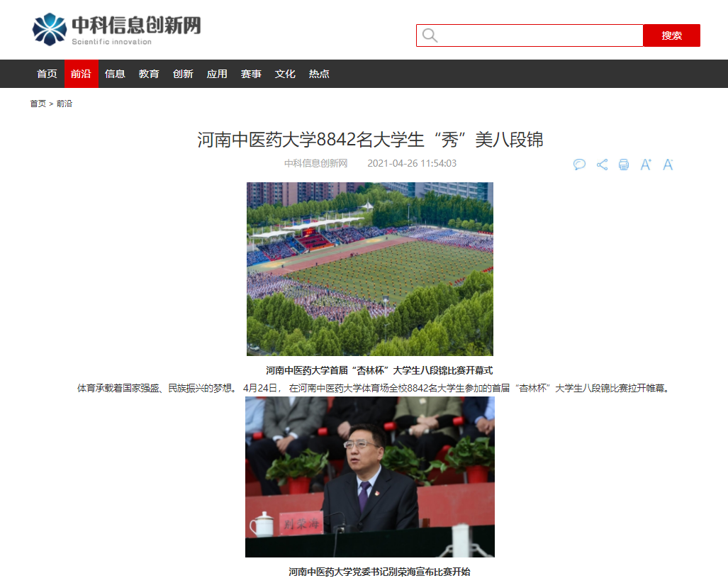
Task: Print the article using the printer icon
Action: (x=624, y=165)
